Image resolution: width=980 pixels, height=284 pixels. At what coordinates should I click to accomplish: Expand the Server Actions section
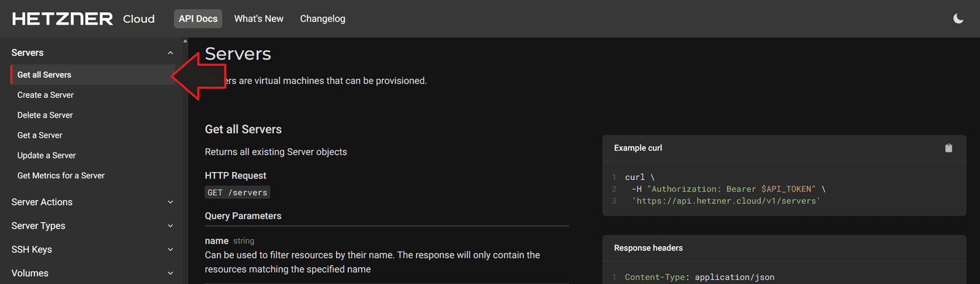click(170, 202)
